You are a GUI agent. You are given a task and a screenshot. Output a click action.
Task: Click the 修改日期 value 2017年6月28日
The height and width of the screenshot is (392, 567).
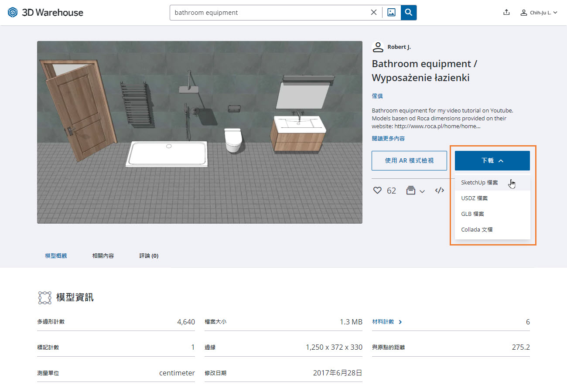click(338, 373)
